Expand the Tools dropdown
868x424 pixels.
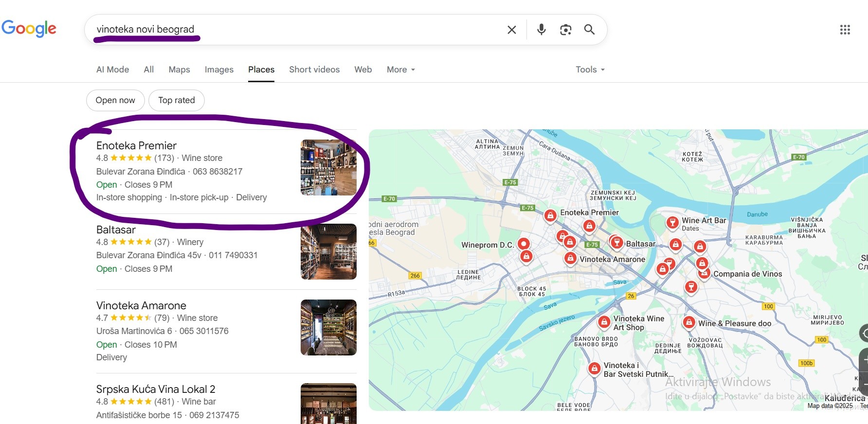[x=590, y=70]
